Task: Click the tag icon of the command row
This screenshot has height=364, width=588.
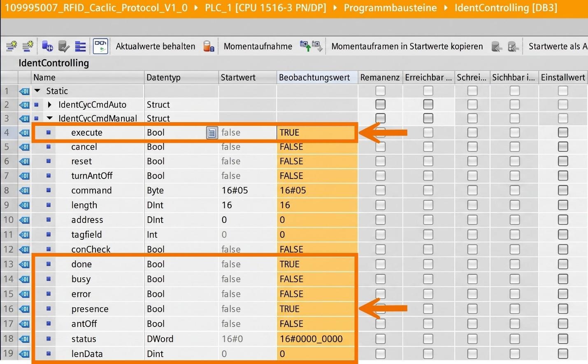Action: click(24, 190)
